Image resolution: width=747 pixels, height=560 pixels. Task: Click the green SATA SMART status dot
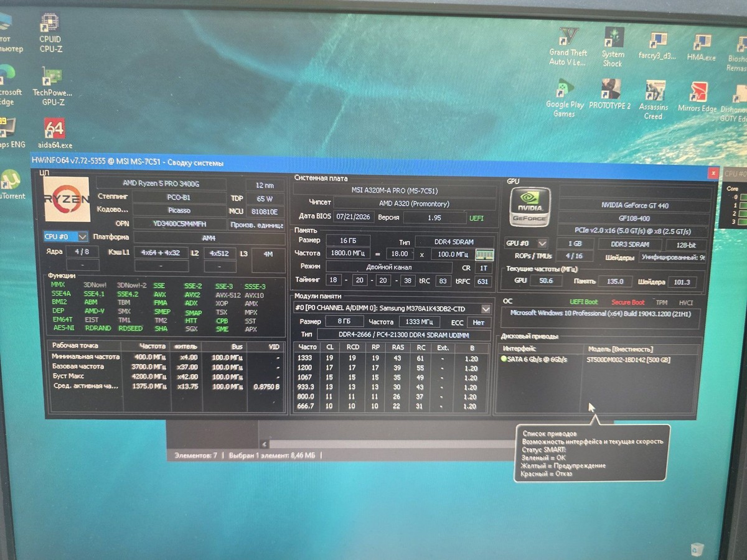(504, 360)
